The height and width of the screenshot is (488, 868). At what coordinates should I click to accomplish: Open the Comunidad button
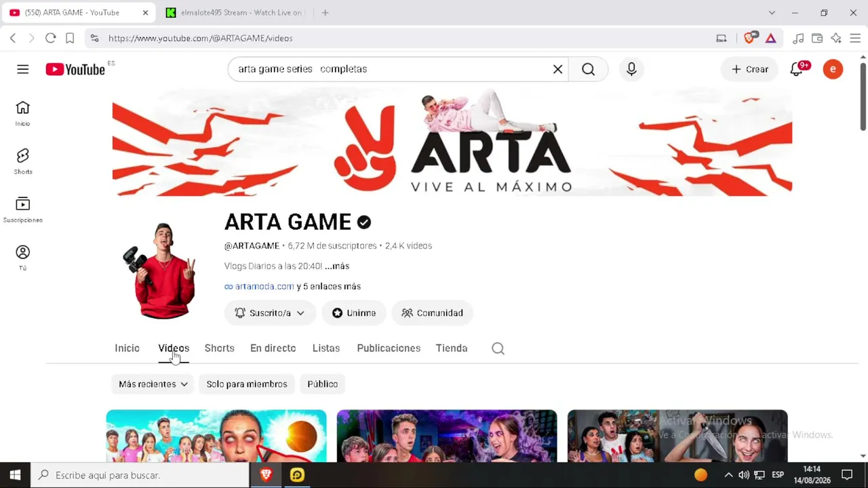432,313
